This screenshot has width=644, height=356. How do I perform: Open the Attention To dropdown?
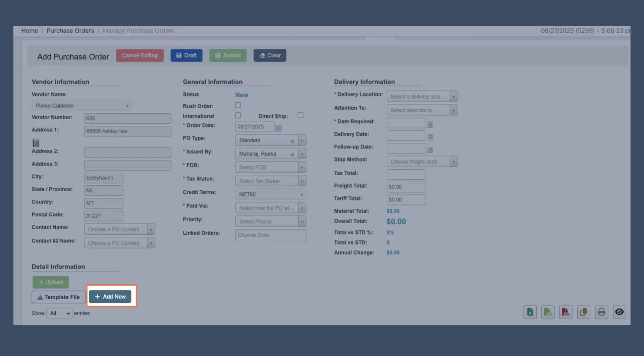coord(422,110)
